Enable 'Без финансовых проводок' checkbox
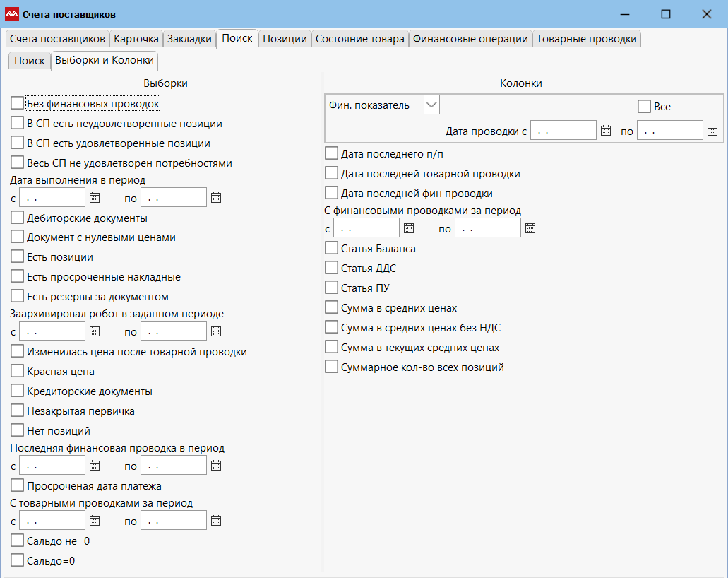Image resolution: width=728 pixels, height=578 pixels. point(18,104)
